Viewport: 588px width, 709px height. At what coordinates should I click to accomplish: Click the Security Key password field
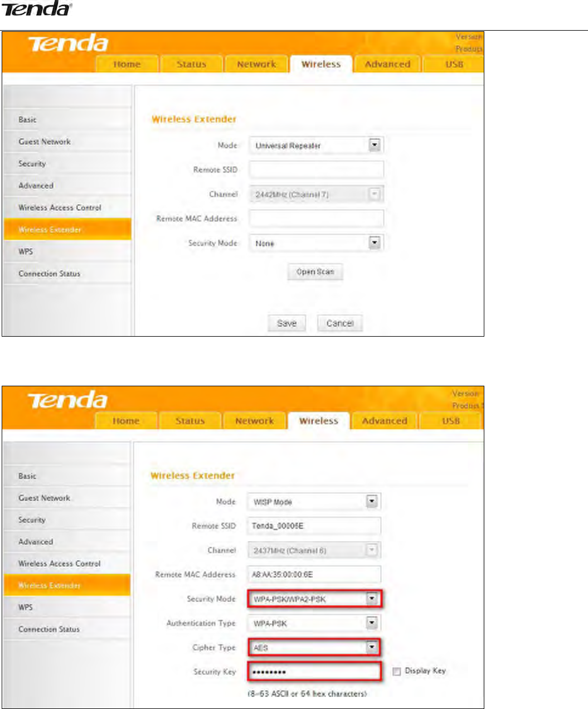click(314, 672)
